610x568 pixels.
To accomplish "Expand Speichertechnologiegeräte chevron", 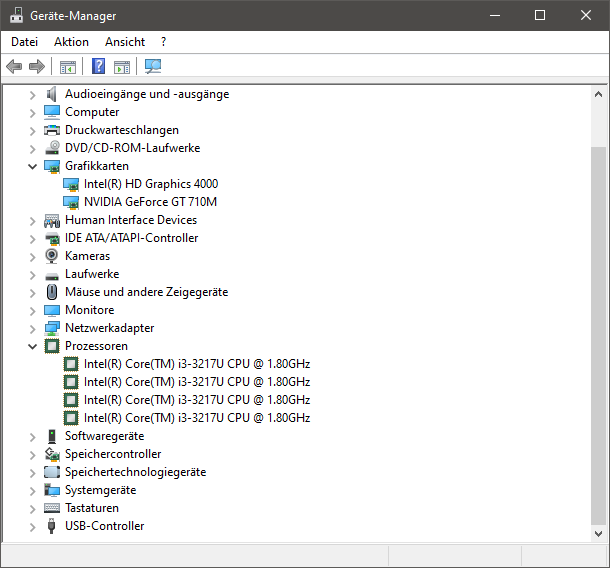I will pos(33,473).
